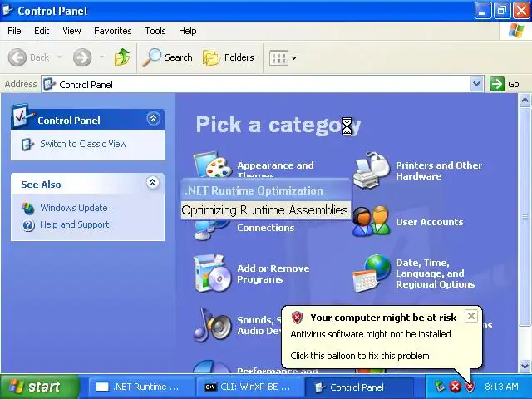
Task: Click the red shield icon in balloon
Action: coord(298,318)
